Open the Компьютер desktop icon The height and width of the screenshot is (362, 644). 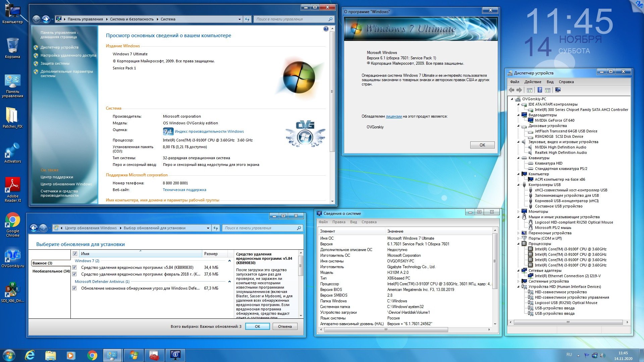(x=13, y=13)
